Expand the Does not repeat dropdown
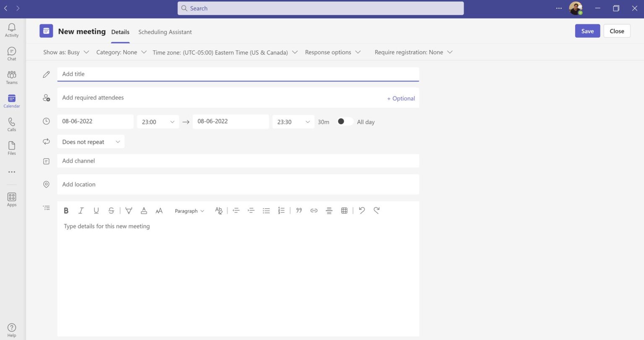 click(91, 142)
